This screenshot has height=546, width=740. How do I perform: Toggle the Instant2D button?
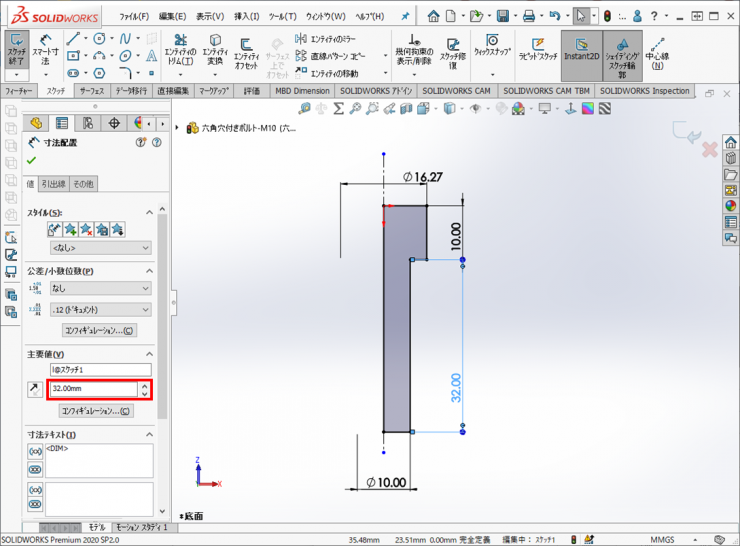580,52
